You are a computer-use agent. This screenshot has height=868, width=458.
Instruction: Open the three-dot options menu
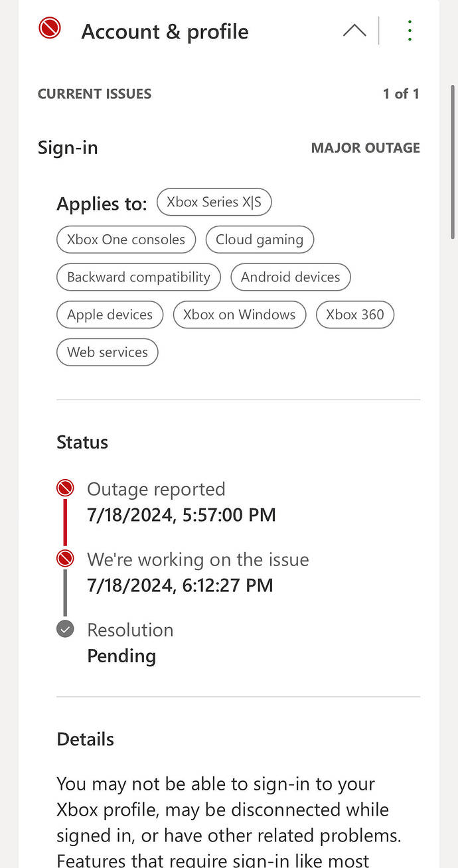point(410,31)
